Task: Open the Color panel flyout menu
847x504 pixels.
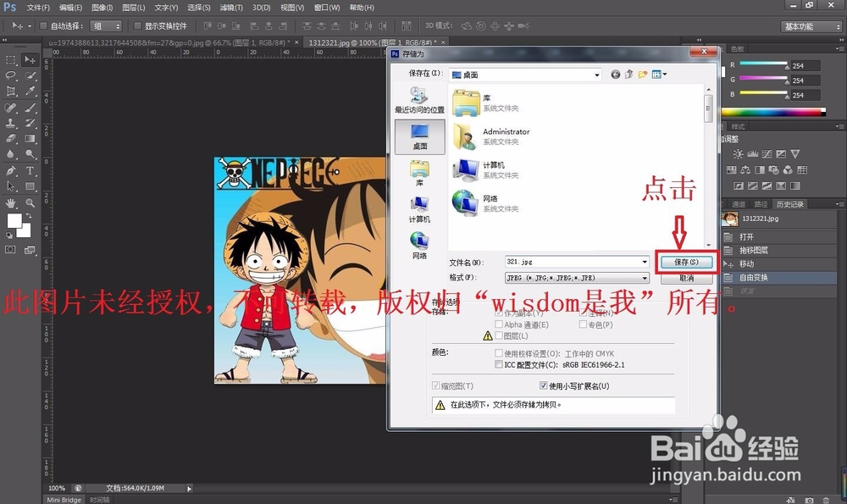Action: coord(839,49)
